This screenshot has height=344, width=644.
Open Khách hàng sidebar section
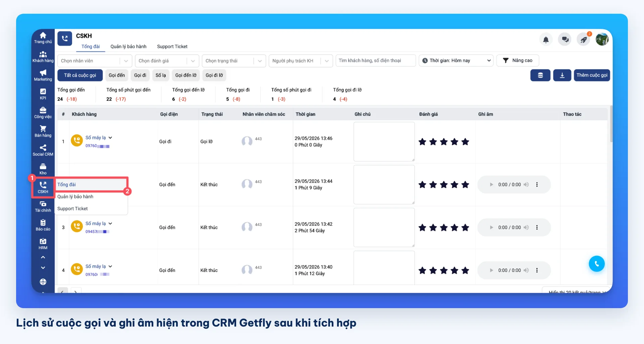pyautogui.click(x=43, y=57)
